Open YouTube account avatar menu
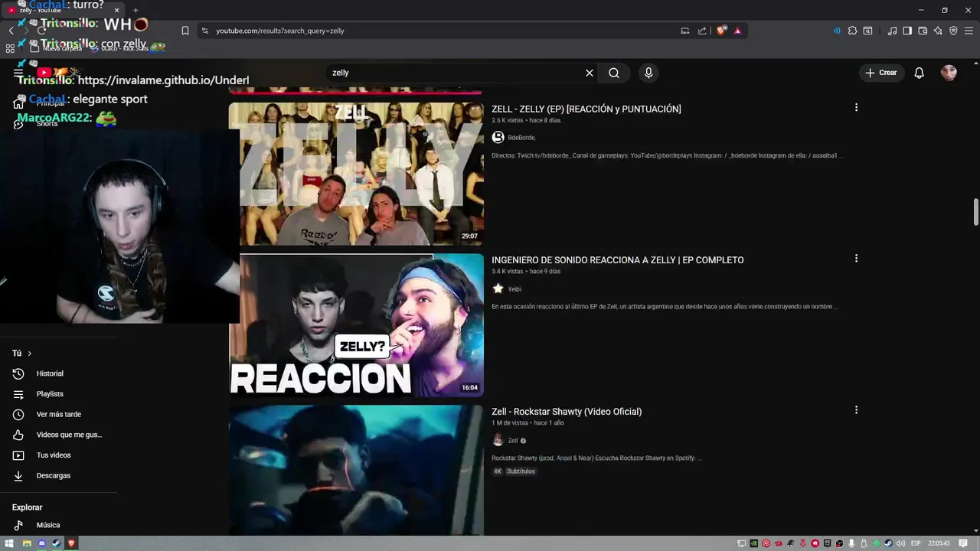The height and width of the screenshot is (551, 980). pos(949,73)
